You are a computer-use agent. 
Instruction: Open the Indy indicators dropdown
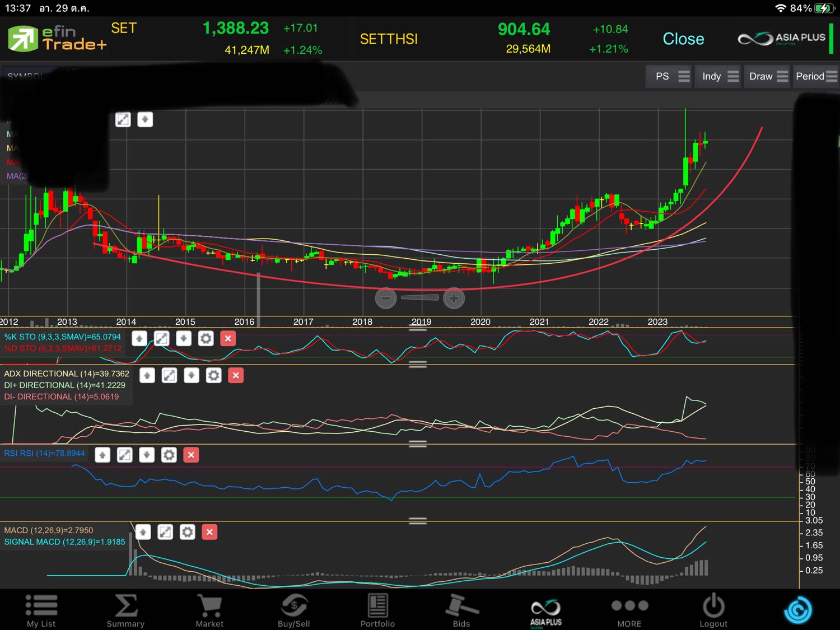pos(719,76)
